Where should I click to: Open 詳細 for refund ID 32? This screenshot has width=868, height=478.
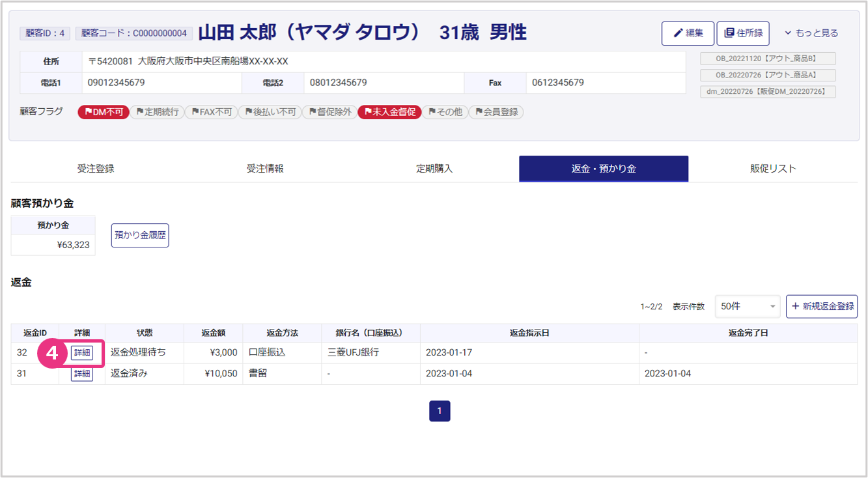tap(82, 352)
